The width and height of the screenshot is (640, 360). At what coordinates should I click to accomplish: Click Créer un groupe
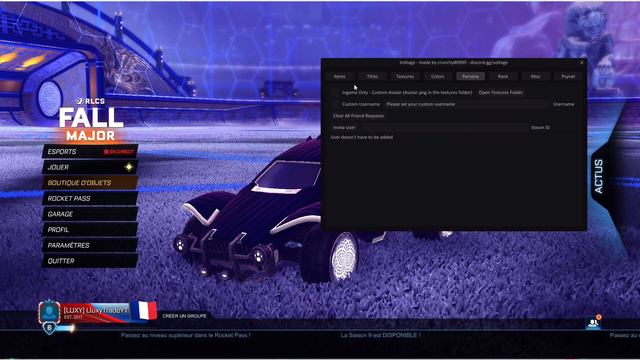click(184, 316)
